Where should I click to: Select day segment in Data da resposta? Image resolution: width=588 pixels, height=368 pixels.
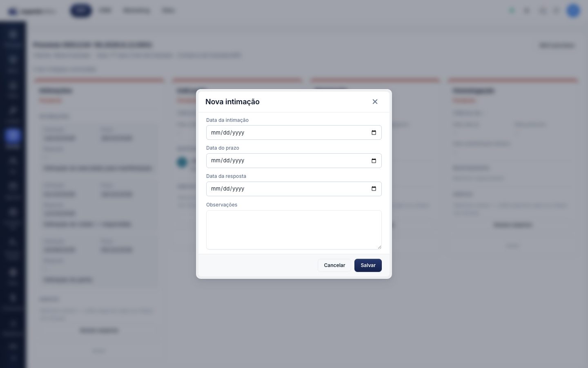pyautogui.click(x=226, y=188)
